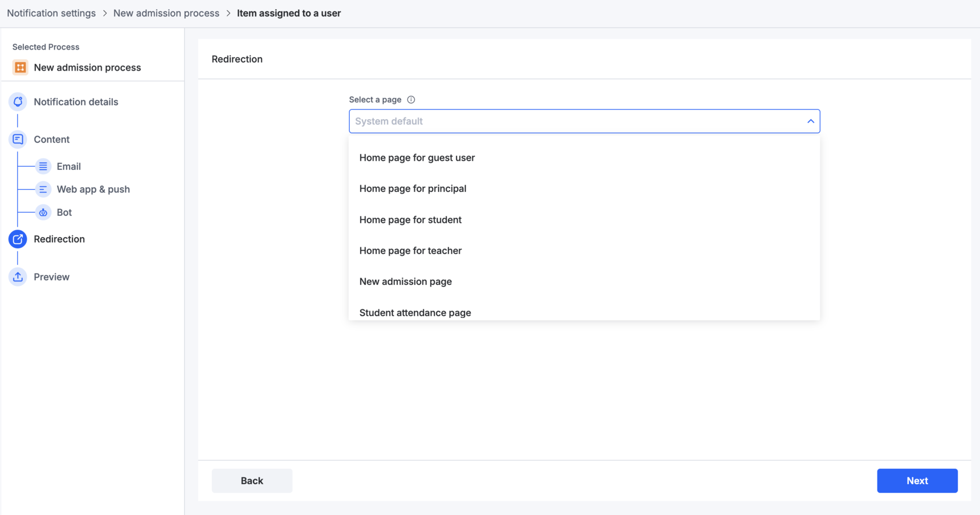Viewport: 980px width, 515px height.
Task: Click the Notification details bell icon
Action: tap(18, 102)
